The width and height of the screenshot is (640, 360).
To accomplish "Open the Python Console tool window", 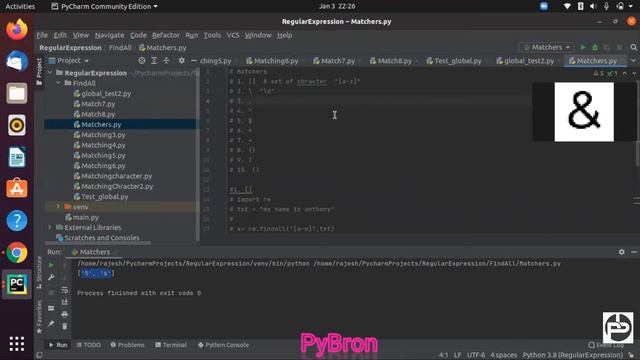I will tap(223, 345).
